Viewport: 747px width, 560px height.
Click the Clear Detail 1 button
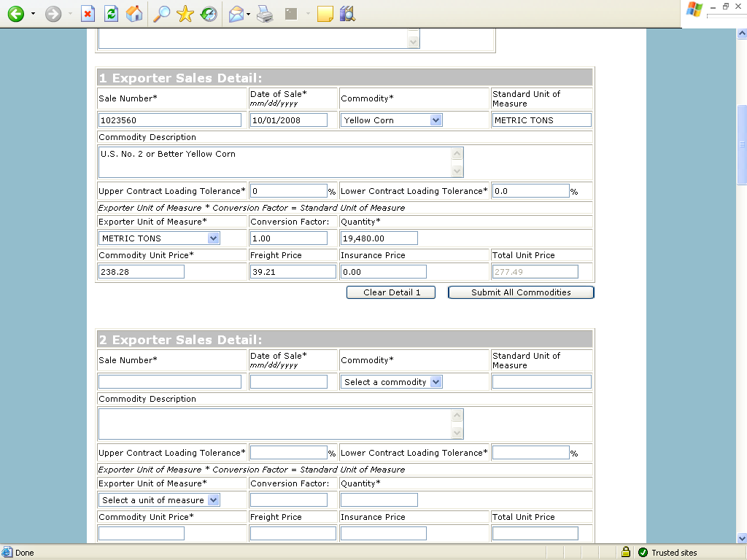(392, 292)
